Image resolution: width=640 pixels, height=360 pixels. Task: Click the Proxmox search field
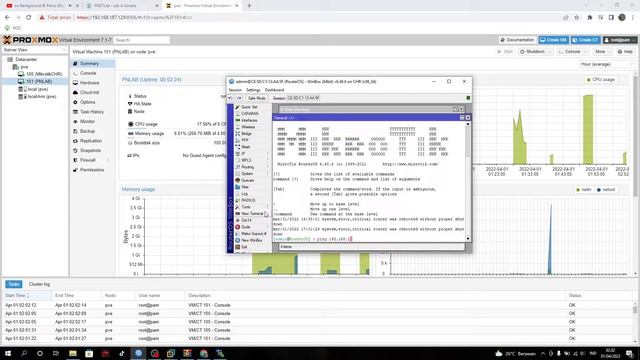coord(142,40)
